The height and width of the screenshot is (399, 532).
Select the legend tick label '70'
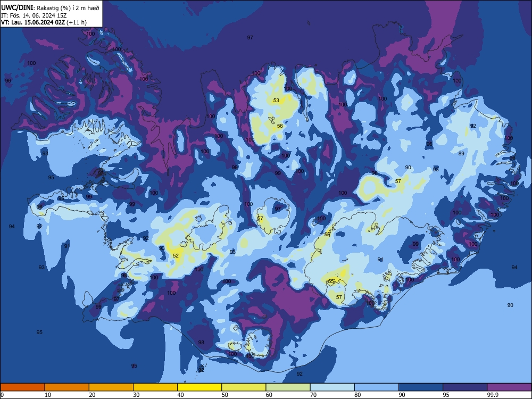point(313,395)
